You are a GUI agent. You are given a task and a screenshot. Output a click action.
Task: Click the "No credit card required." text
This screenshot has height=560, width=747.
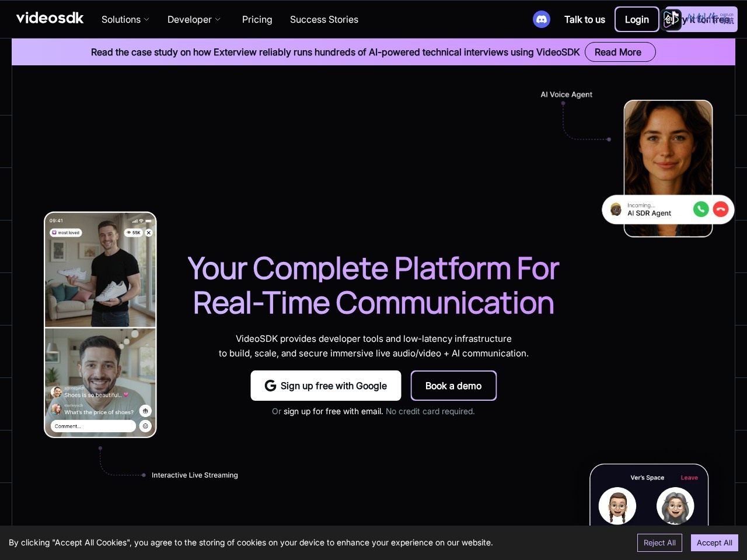[x=430, y=411]
